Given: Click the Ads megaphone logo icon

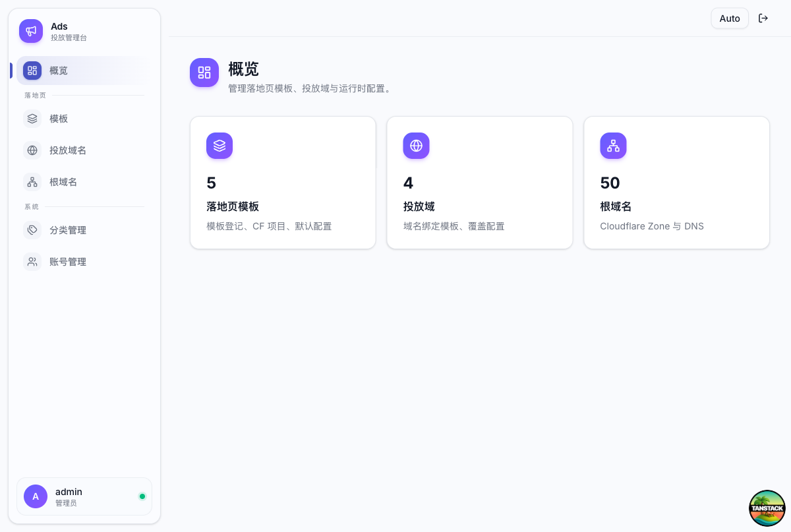Looking at the screenshot, I should pyautogui.click(x=31, y=31).
